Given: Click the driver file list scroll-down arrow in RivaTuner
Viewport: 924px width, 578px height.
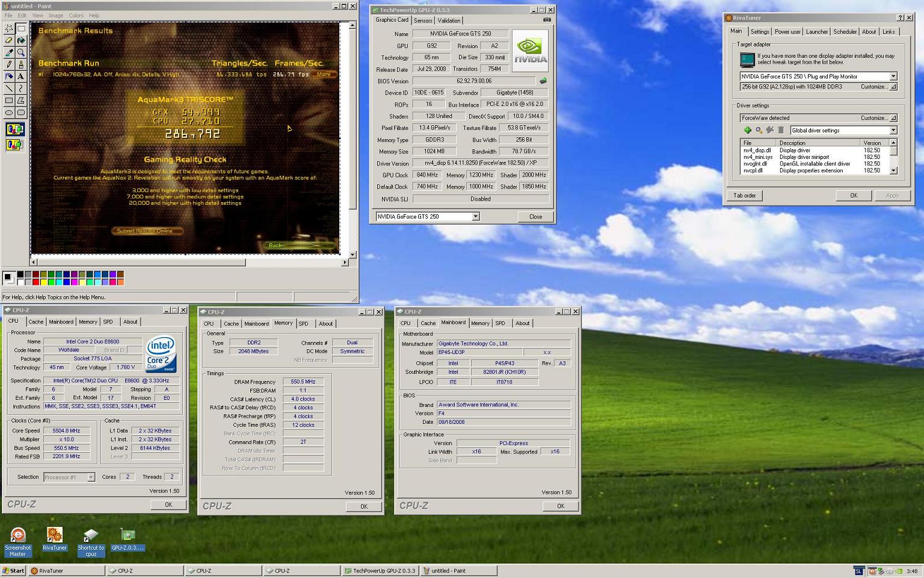Looking at the screenshot, I should point(893,171).
